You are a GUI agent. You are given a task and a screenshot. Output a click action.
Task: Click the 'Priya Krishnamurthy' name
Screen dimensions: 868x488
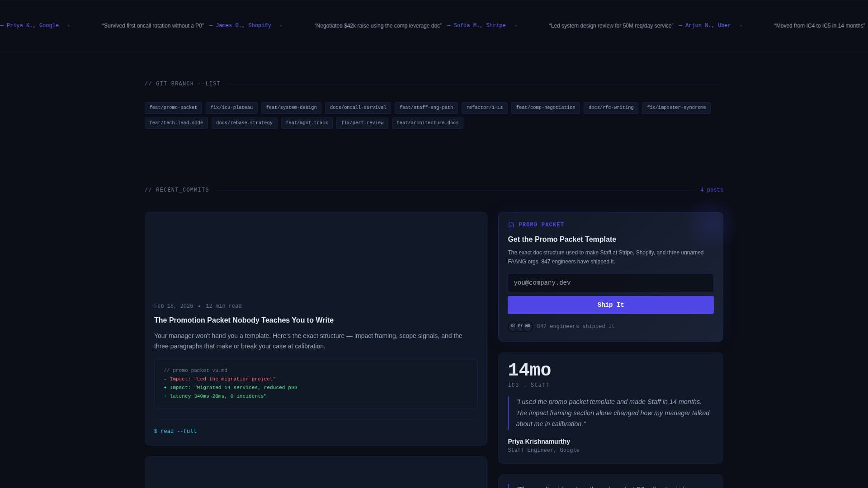[x=539, y=442]
